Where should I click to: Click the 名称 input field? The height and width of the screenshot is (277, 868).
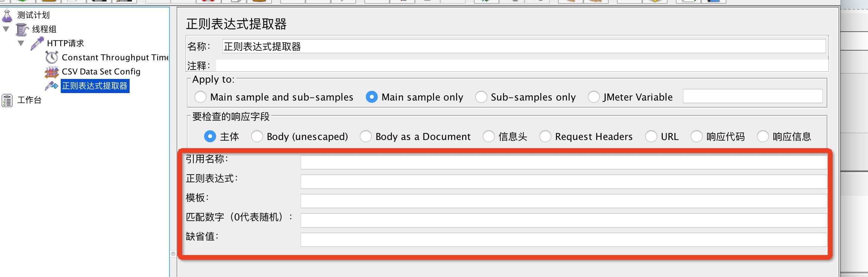click(524, 47)
